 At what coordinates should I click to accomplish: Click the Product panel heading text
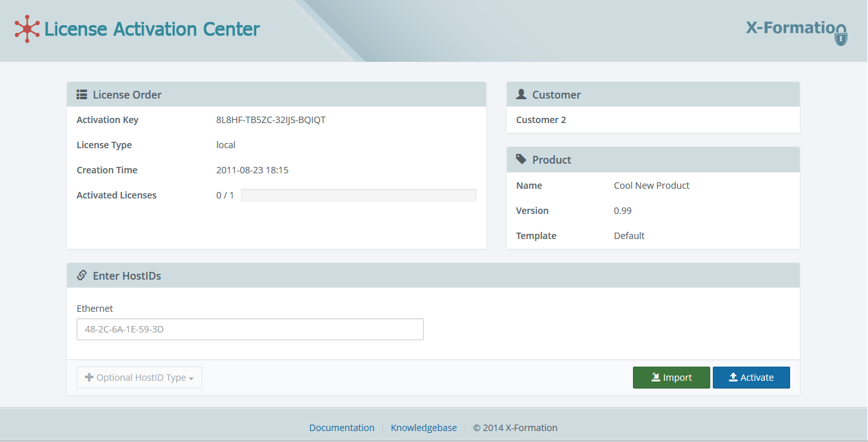(552, 160)
